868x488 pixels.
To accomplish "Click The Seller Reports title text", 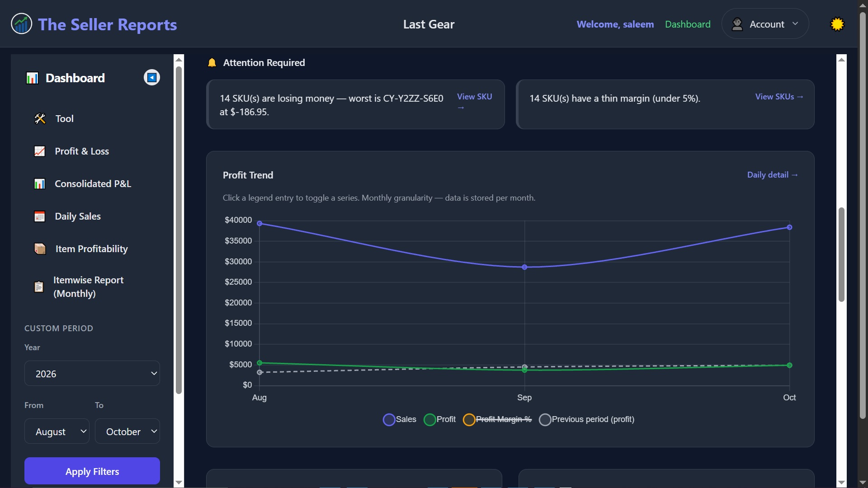I will click(x=108, y=24).
